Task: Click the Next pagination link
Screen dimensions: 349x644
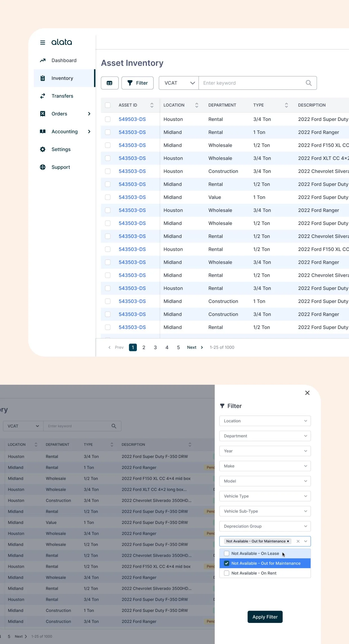Action: coord(192,347)
